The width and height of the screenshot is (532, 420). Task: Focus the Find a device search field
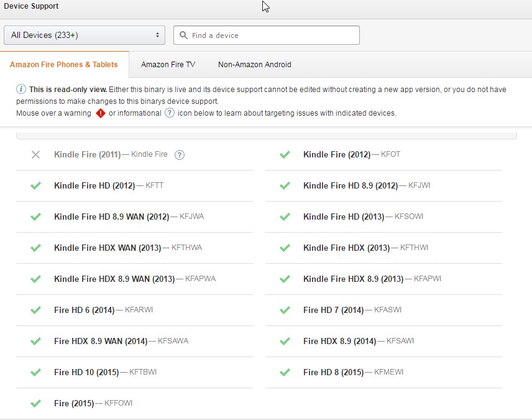click(267, 35)
